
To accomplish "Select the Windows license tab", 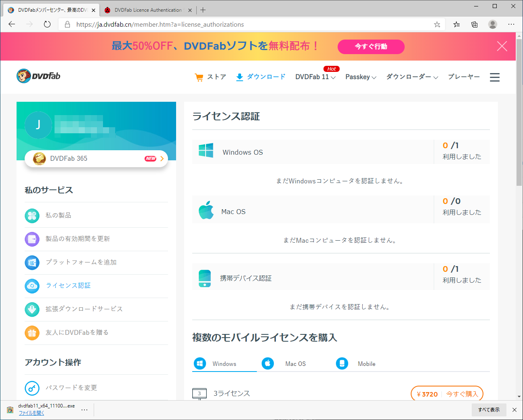I will pos(224,364).
